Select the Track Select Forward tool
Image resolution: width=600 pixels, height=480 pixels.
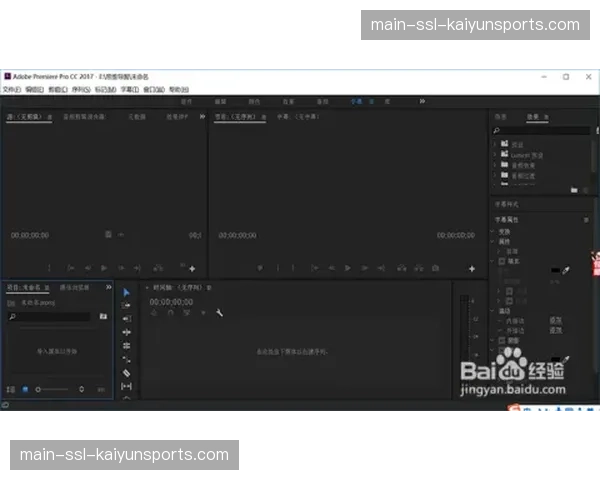pyautogui.click(x=126, y=305)
